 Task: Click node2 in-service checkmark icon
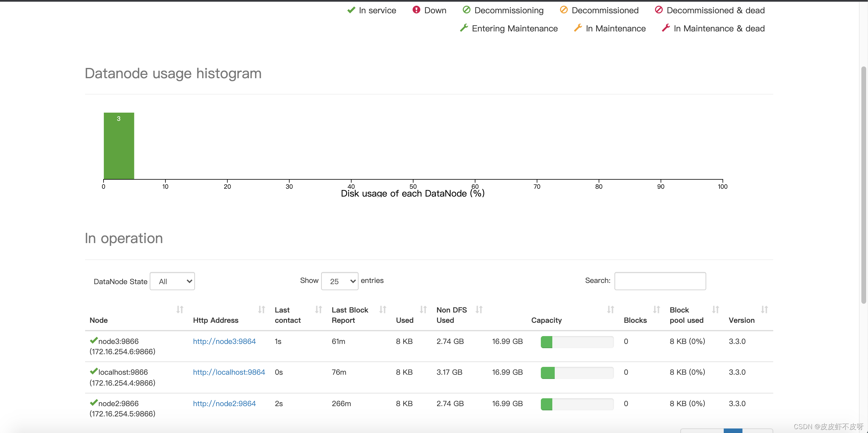[x=94, y=403]
